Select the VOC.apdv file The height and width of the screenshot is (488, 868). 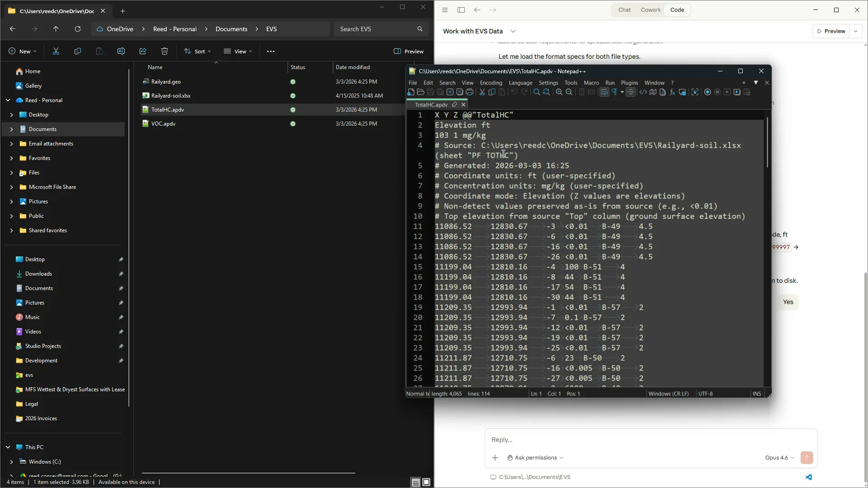point(163,124)
